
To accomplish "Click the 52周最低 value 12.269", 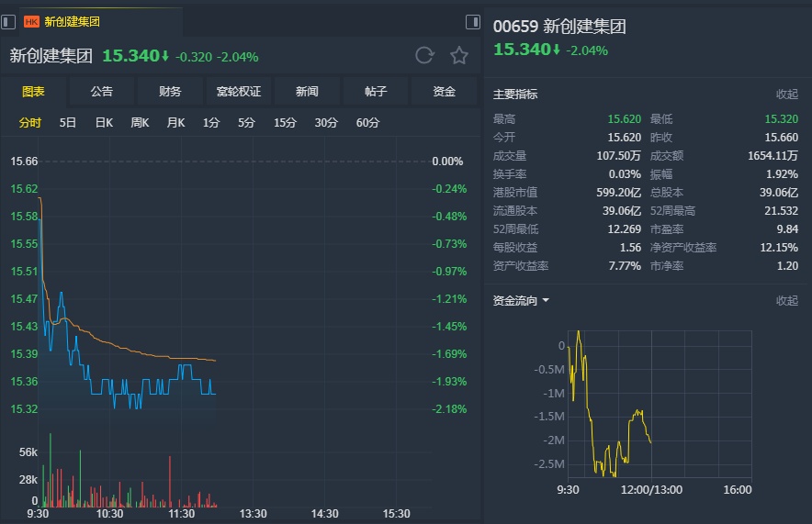I will point(624,229).
